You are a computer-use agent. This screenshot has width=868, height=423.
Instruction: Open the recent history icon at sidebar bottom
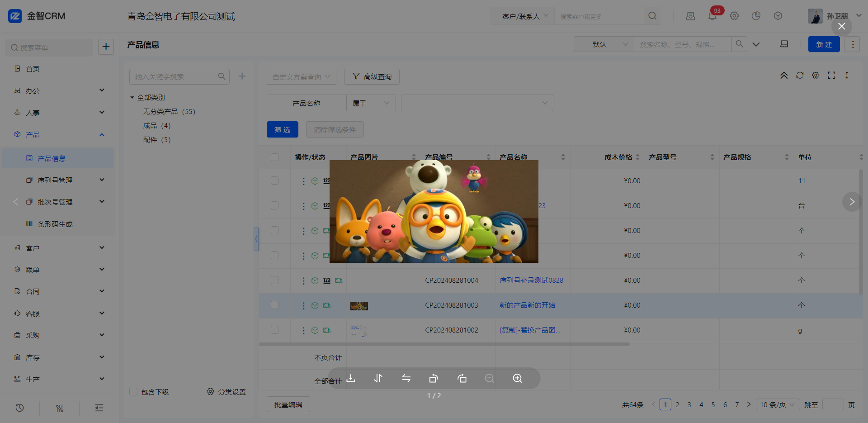pyautogui.click(x=19, y=408)
